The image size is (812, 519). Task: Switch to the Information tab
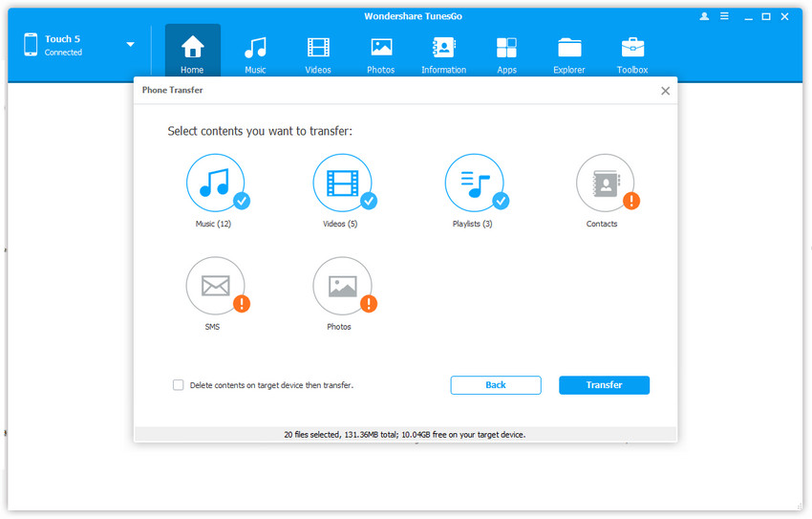[x=443, y=54]
